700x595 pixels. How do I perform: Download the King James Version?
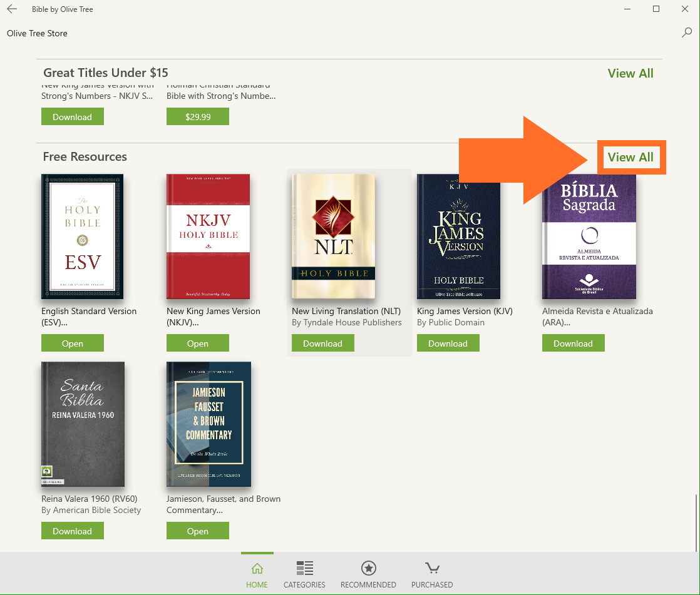448,343
